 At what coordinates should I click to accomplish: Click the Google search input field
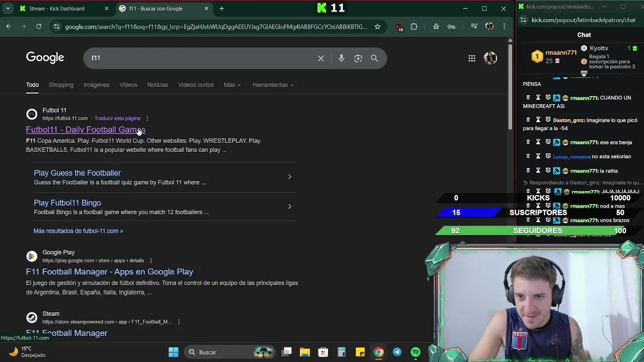pyautogui.click(x=201, y=58)
